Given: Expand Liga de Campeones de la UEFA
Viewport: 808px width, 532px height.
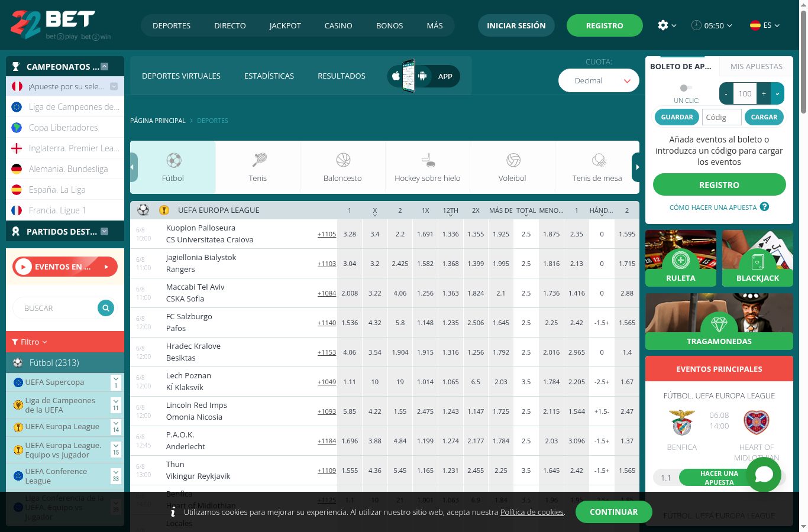Looking at the screenshot, I should coord(116,405).
